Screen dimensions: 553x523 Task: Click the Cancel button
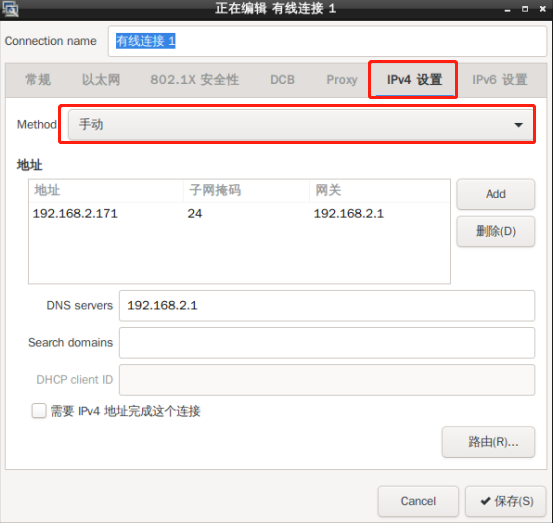click(x=418, y=501)
